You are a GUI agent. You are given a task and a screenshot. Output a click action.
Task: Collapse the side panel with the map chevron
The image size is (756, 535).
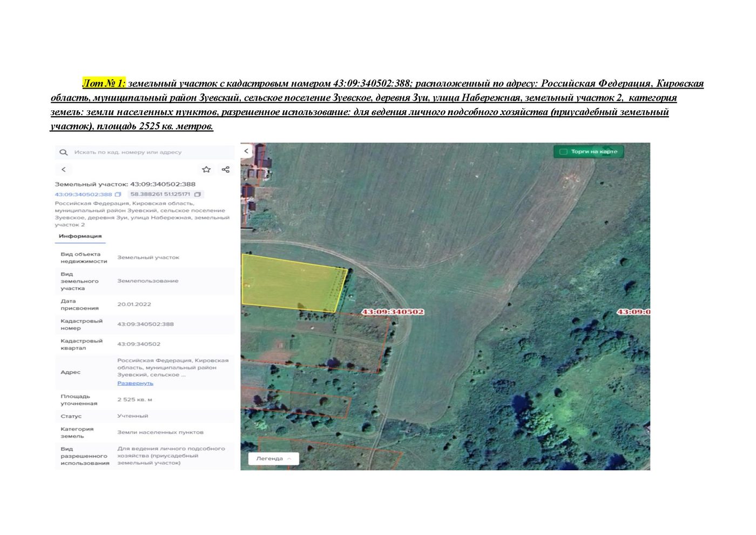(246, 151)
